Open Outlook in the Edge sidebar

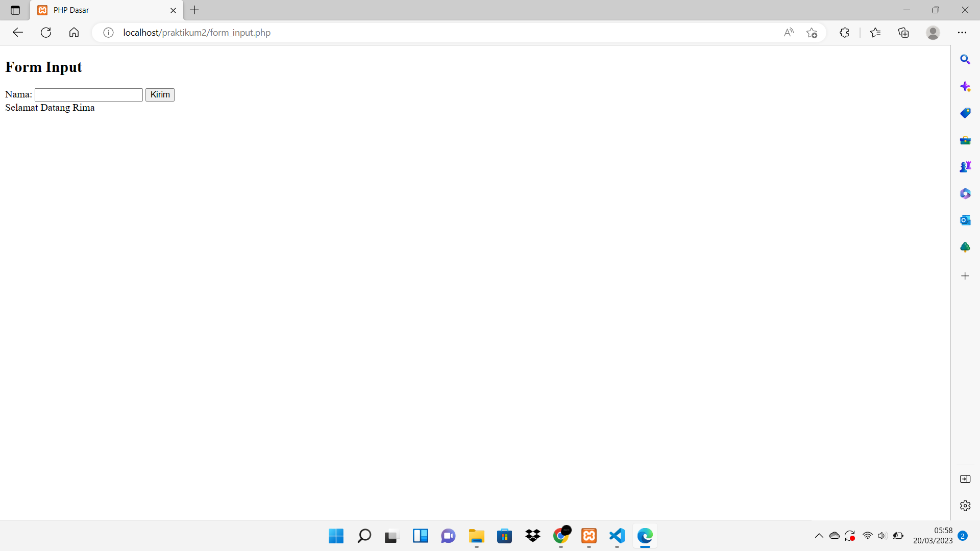(965, 220)
